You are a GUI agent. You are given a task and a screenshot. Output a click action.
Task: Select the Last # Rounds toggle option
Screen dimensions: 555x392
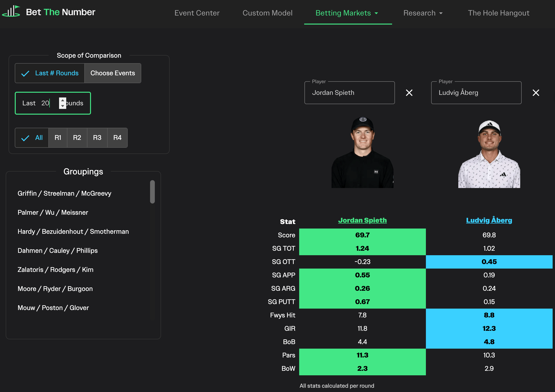(x=50, y=73)
